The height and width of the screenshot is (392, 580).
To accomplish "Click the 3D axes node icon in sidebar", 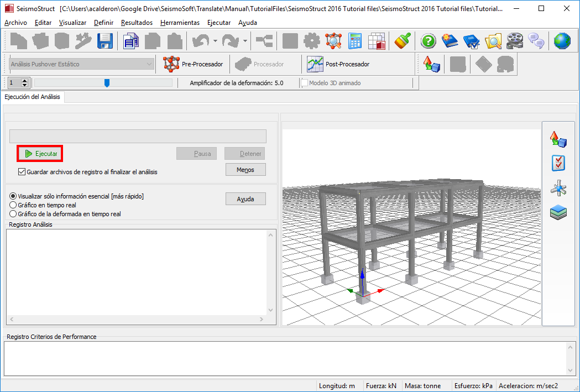I will [x=558, y=189].
